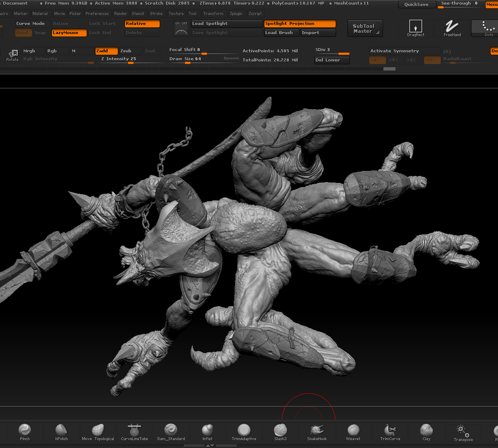Select the Dots stroke type
Viewport: 498px width, 448px height.
click(x=486, y=28)
